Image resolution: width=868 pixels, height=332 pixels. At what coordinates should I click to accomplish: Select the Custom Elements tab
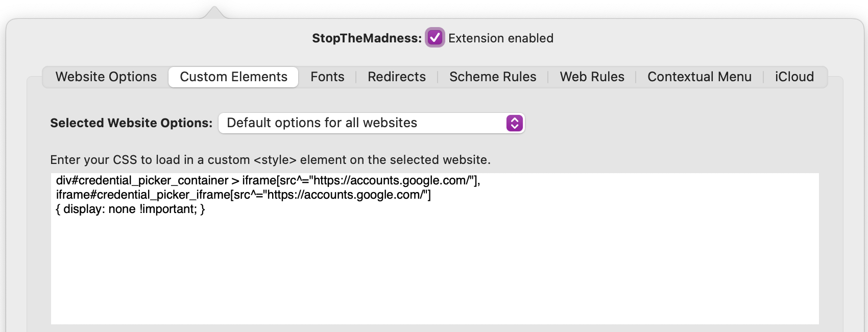pyautogui.click(x=233, y=77)
